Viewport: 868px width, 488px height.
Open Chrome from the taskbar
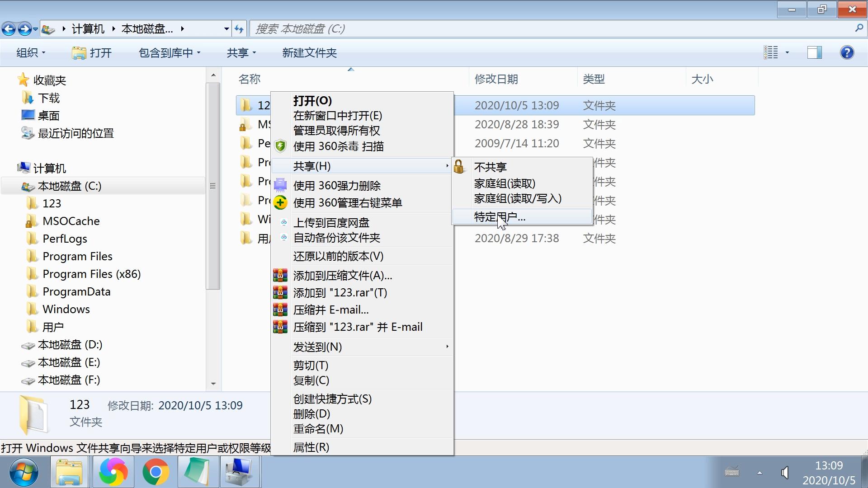[156, 472]
